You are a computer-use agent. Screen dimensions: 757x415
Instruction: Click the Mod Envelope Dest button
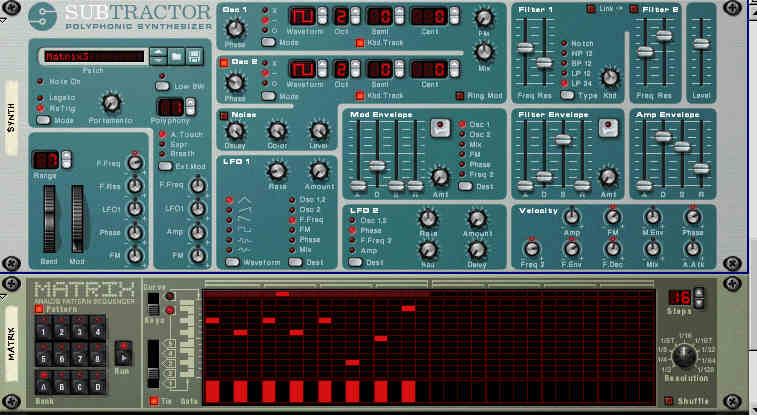tap(465, 186)
